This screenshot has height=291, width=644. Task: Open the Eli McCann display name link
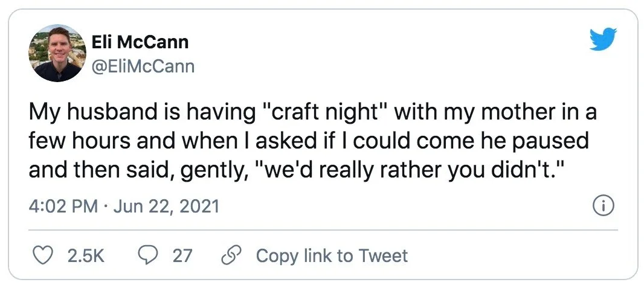click(140, 42)
